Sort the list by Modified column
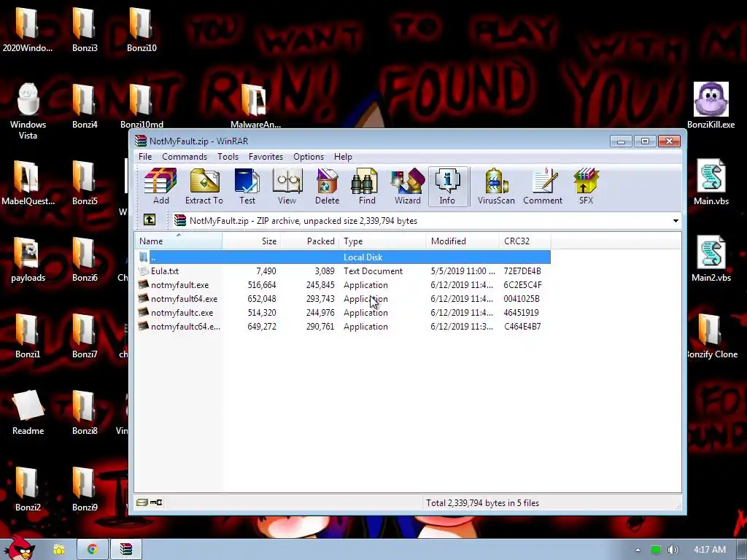The image size is (747, 560). pyautogui.click(x=462, y=241)
